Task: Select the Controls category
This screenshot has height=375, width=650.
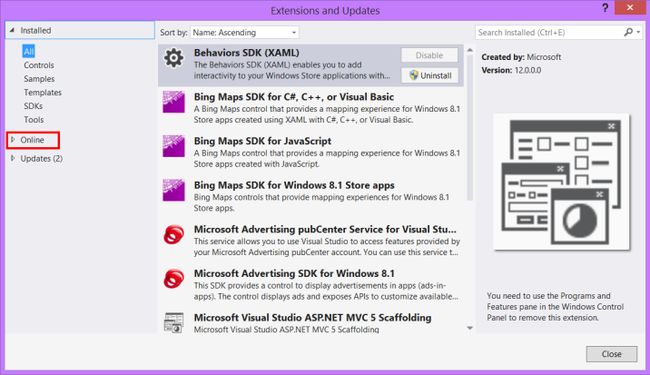Action: pos(39,65)
